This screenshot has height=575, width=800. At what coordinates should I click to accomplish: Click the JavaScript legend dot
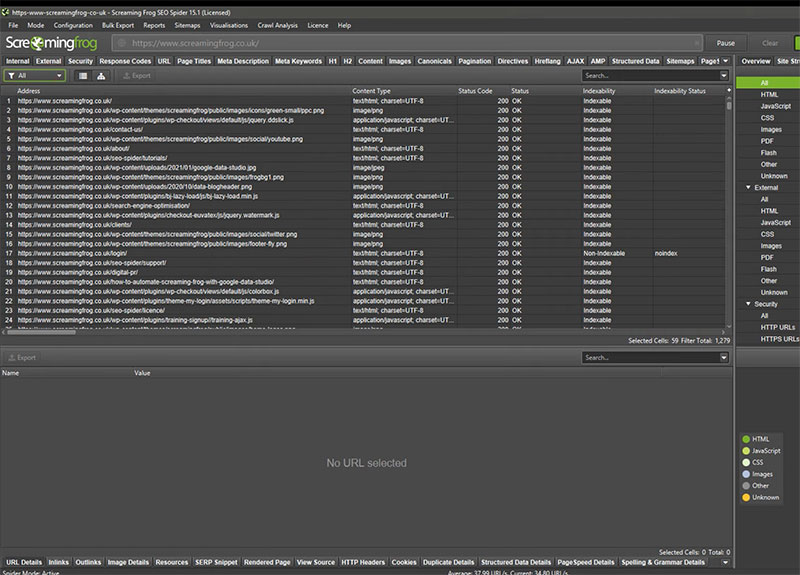click(746, 451)
